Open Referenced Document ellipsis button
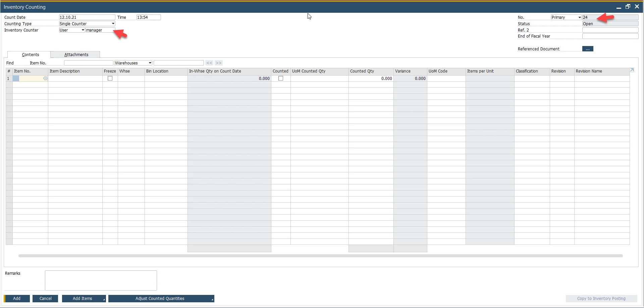The height and width of the screenshot is (308, 644). pyautogui.click(x=588, y=49)
